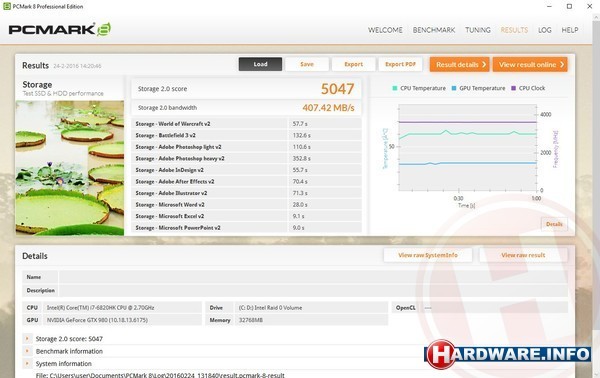The height and width of the screenshot is (378, 600).
Task: Open the Help tab
Action: [570, 30]
